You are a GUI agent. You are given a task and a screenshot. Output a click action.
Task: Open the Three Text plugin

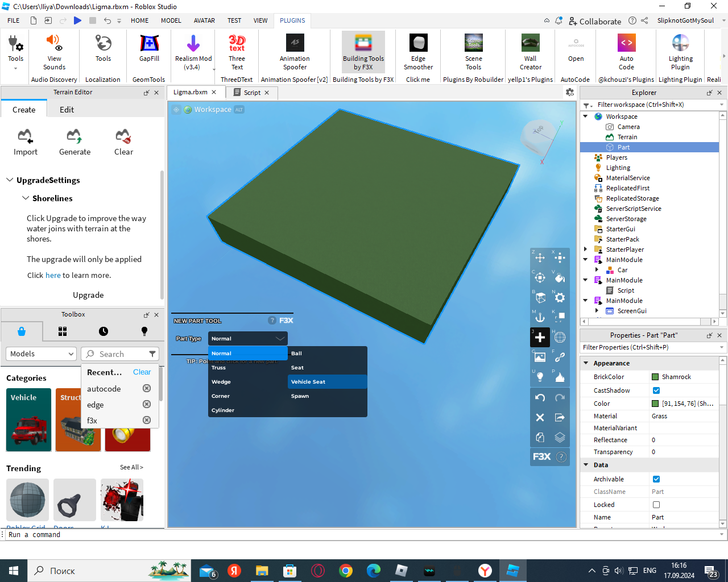point(237,52)
